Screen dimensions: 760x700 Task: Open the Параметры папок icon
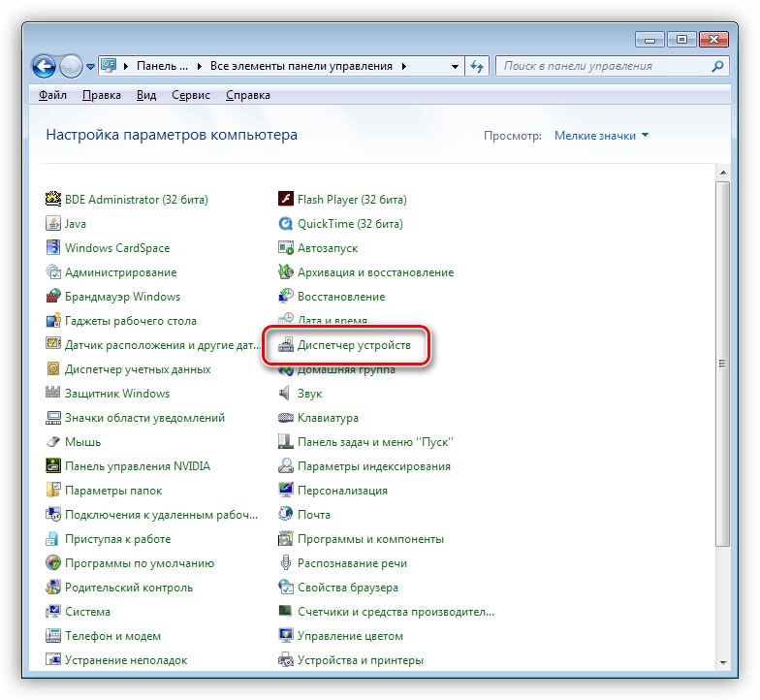click(x=52, y=491)
